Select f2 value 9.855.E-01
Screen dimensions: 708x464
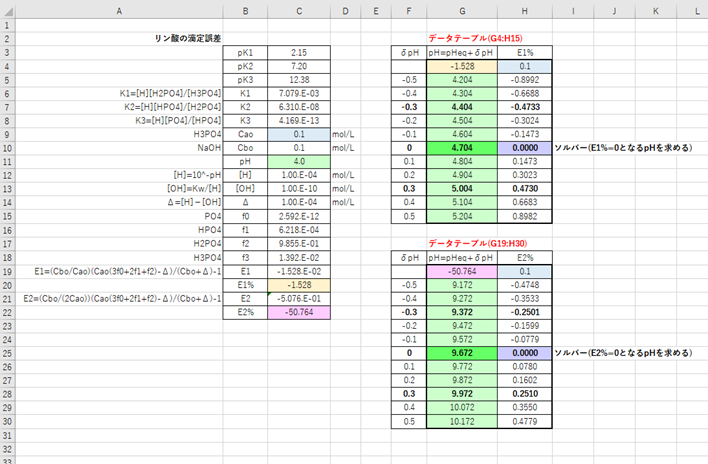pos(299,243)
